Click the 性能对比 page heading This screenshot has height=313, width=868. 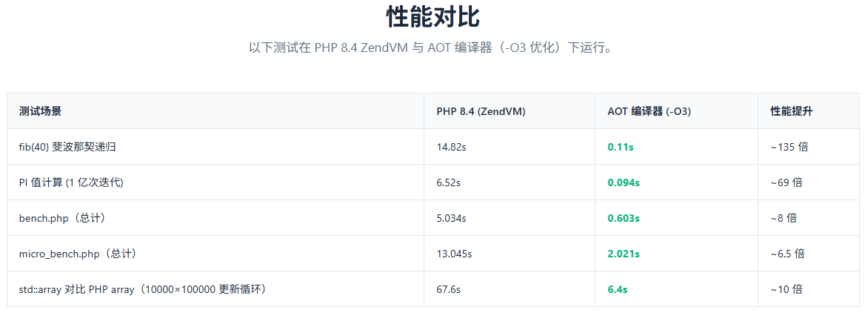[433, 17]
